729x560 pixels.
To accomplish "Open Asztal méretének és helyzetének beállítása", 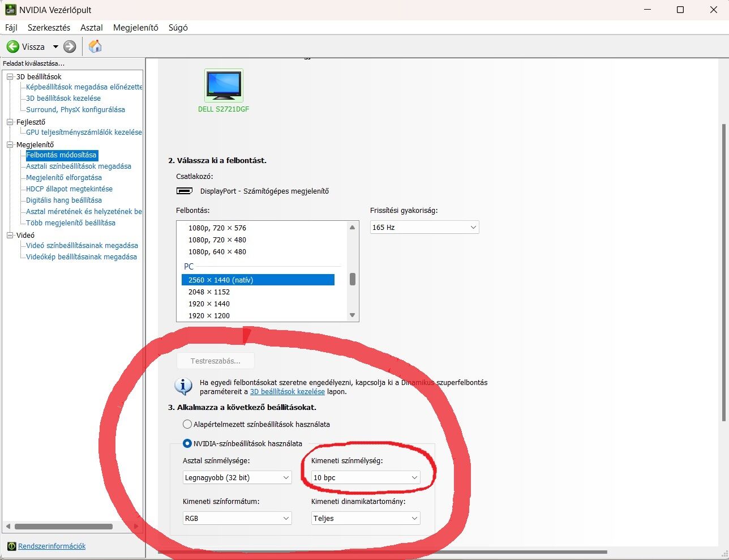I will coord(84,211).
